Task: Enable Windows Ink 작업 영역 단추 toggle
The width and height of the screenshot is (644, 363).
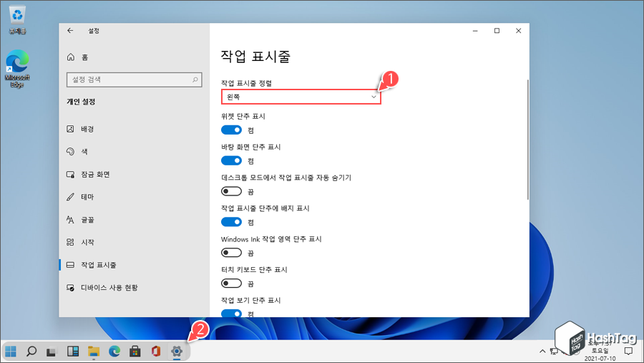Action: (x=231, y=253)
